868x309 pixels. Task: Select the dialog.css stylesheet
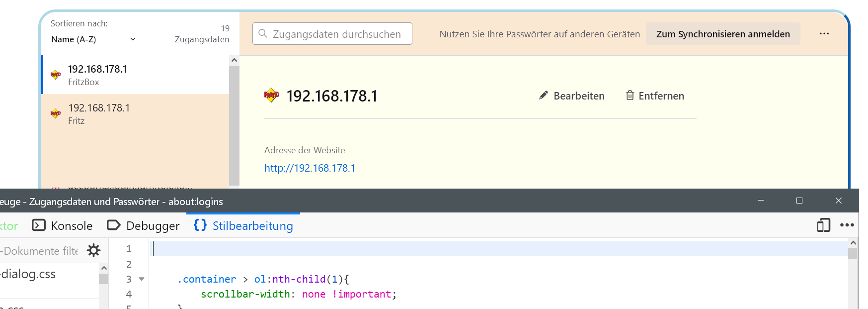30,274
